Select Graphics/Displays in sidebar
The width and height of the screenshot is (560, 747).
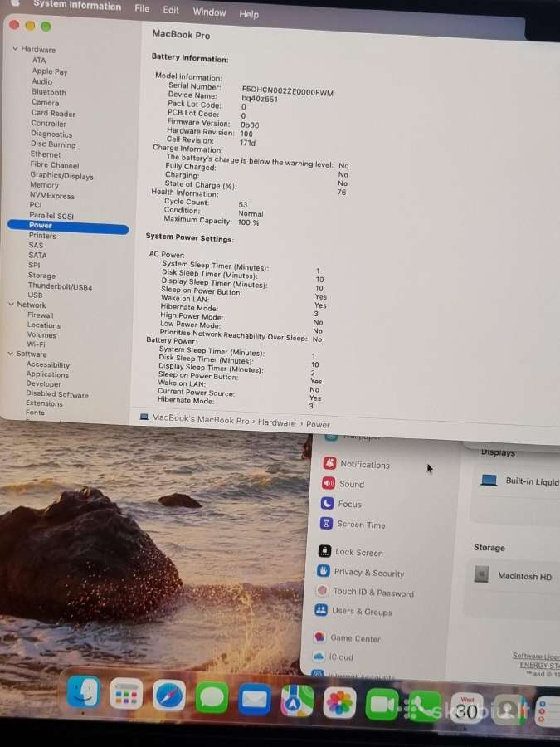point(61,175)
